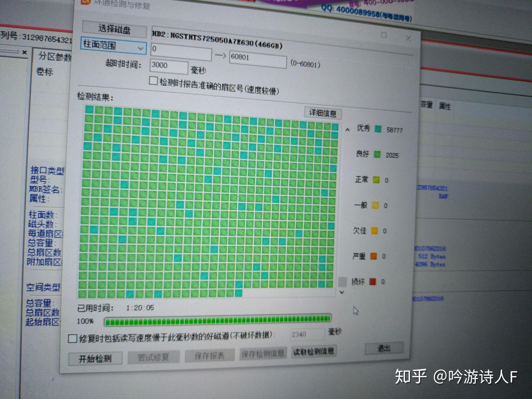Click the 良好 count 2025

point(392,155)
